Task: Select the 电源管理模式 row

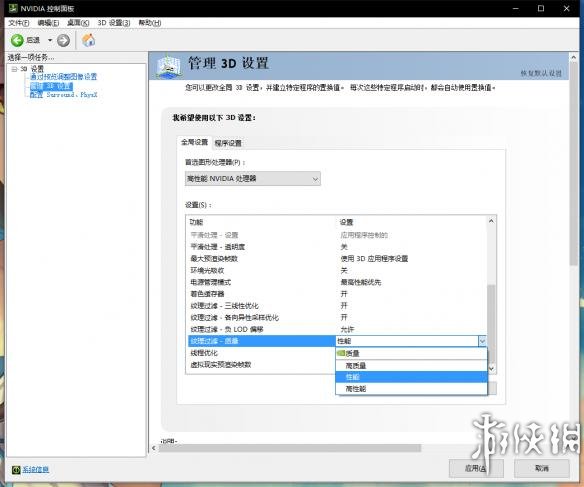Action: point(337,282)
